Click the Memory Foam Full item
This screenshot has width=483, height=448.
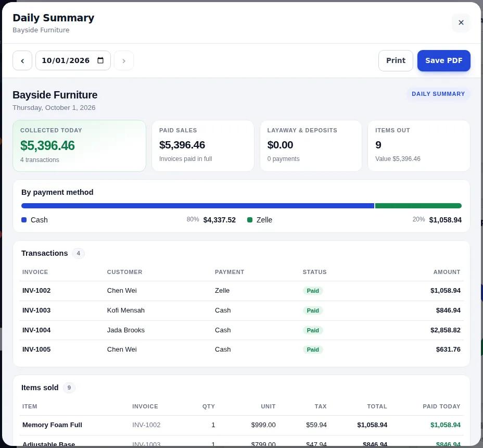(x=52, y=425)
